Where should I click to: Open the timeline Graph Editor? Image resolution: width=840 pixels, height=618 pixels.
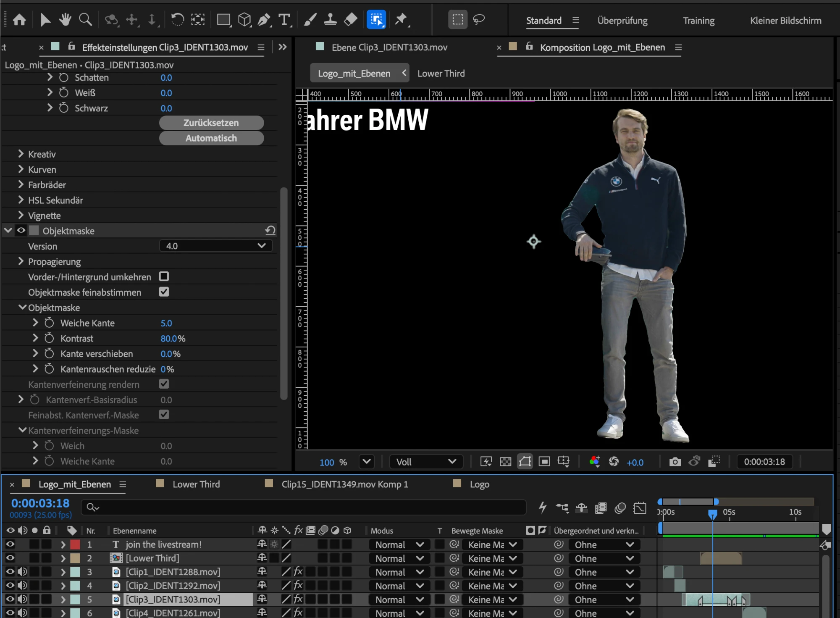tap(640, 508)
